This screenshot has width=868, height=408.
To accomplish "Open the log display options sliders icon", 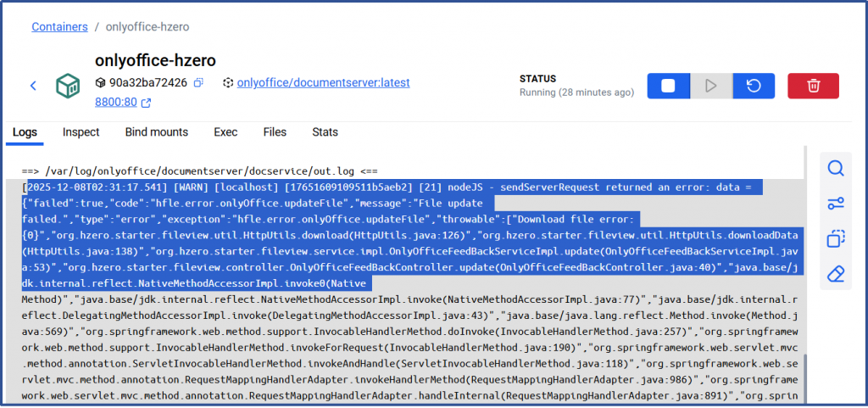I will tap(836, 204).
